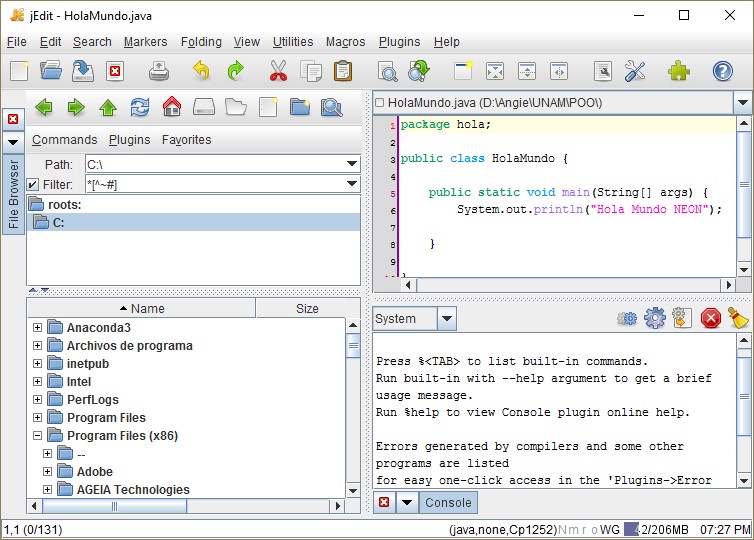The height and width of the screenshot is (540, 754).
Task: Click the Open File toolbar icon
Action: coord(51,71)
